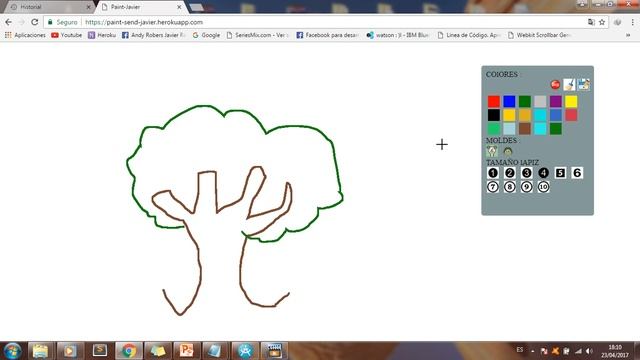Expand the bookmarks overflow chevron

[x=628, y=35]
